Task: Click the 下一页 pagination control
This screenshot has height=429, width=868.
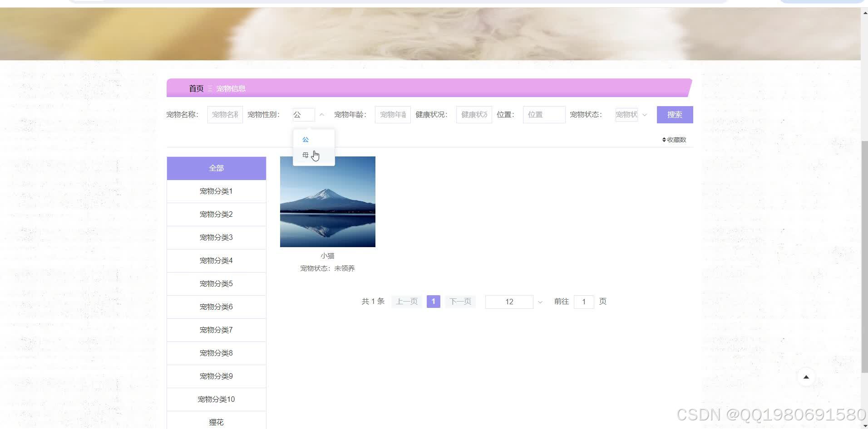Action: [x=460, y=301]
